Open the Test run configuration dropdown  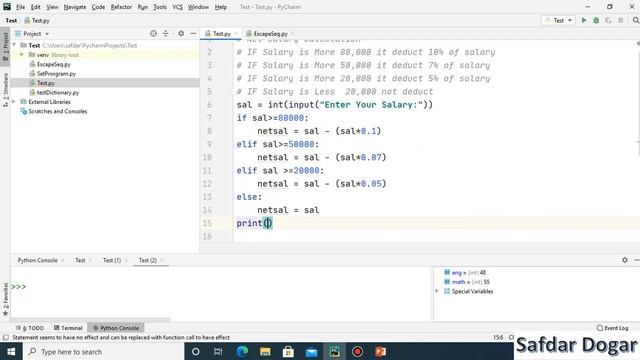click(x=559, y=20)
